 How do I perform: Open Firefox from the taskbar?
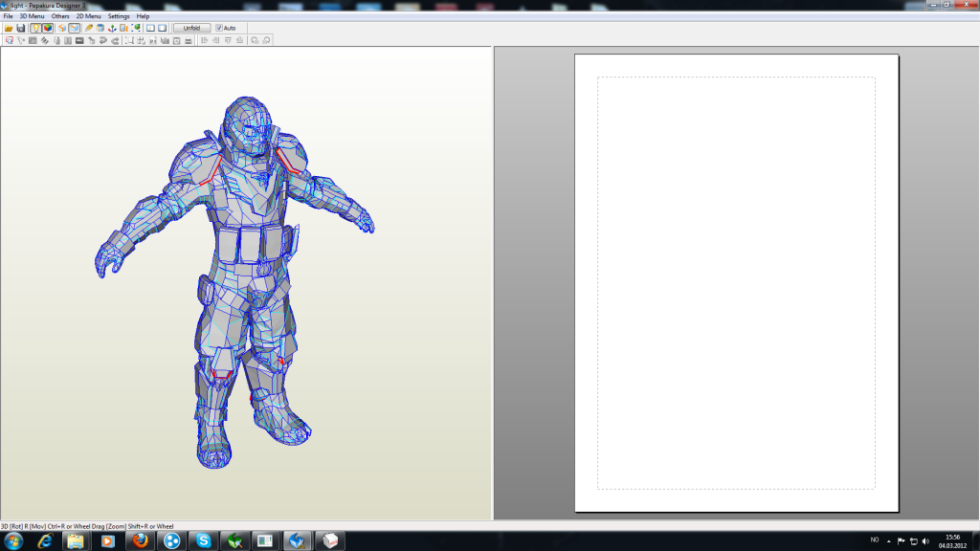point(140,541)
